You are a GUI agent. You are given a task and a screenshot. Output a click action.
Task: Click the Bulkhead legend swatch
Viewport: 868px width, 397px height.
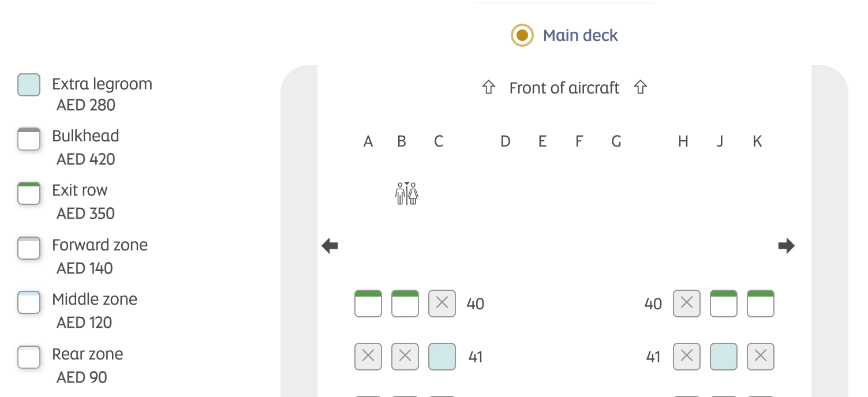click(x=29, y=139)
